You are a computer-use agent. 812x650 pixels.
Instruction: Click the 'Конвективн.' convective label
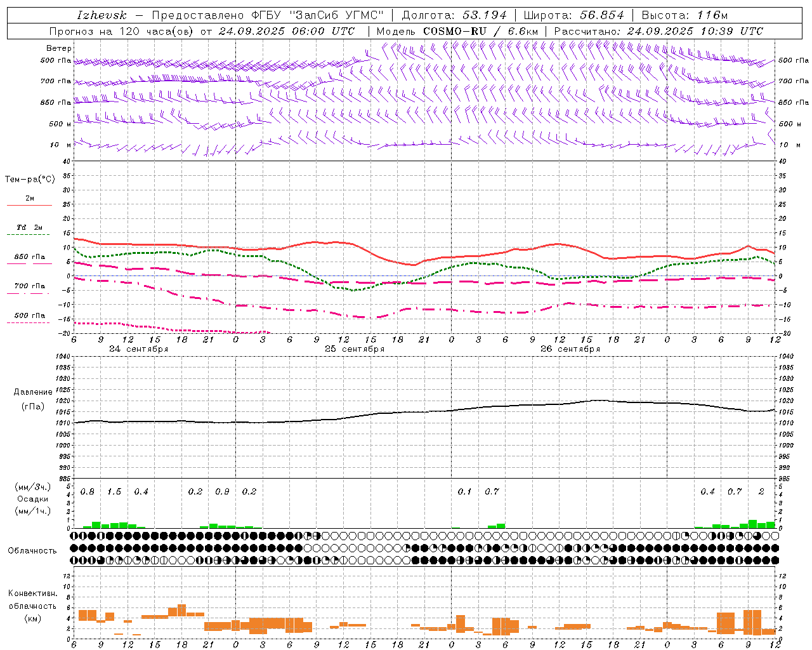[x=32, y=594]
